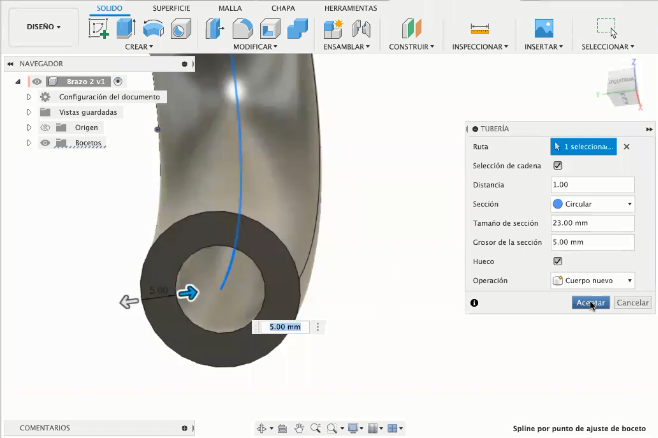The width and height of the screenshot is (658, 438).
Task: Click the Select window icon
Action: click(607, 29)
